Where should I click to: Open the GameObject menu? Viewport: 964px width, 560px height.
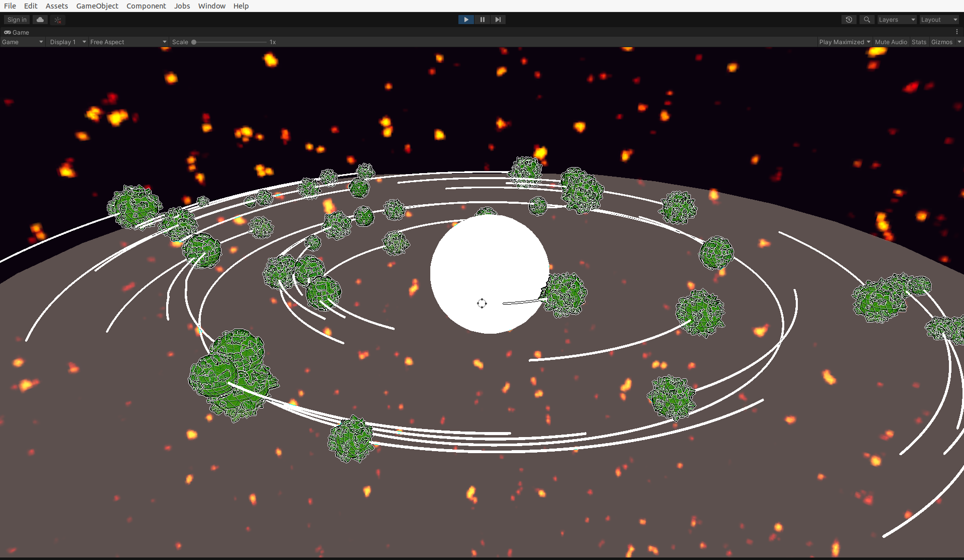coord(97,6)
